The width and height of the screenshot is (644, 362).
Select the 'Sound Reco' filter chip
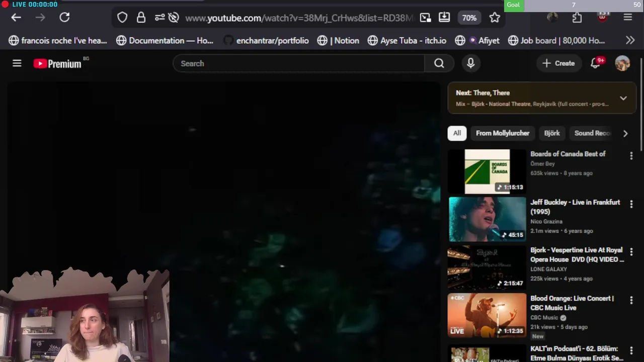pyautogui.click(x=592, y=133)
